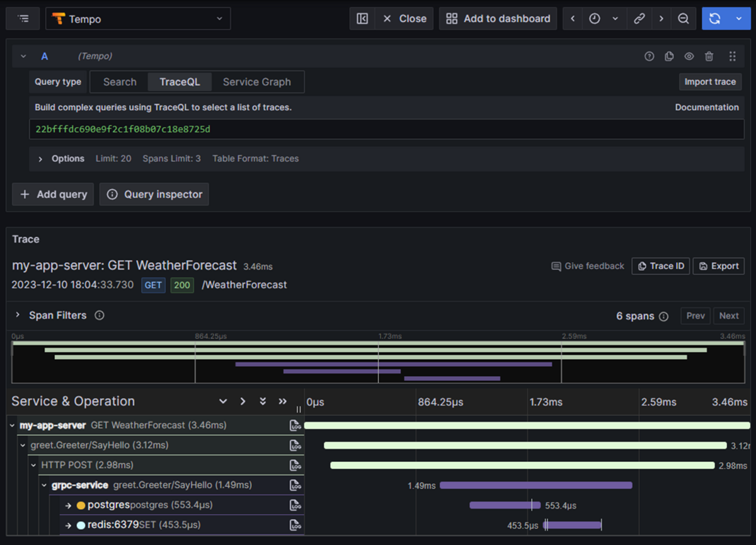This screenshot has width=756, height=545.
Task: Shift time range backward arrow
Action: point(573,19)
